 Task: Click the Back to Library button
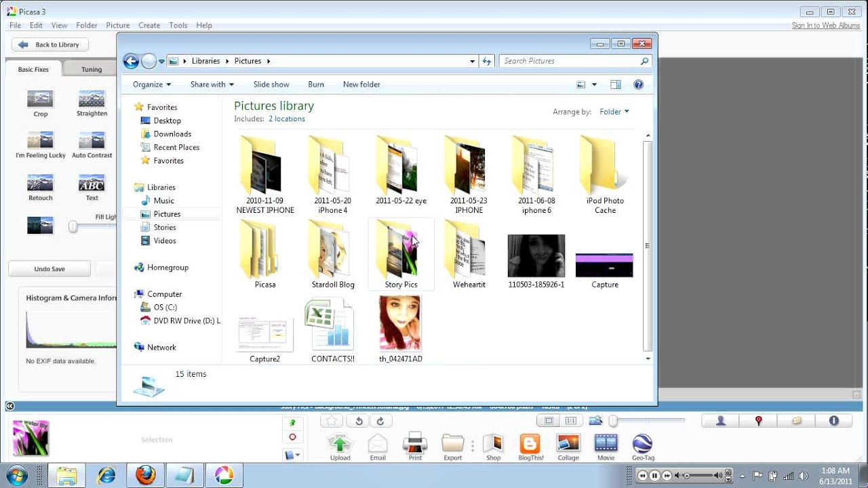[x=50, y=44]
